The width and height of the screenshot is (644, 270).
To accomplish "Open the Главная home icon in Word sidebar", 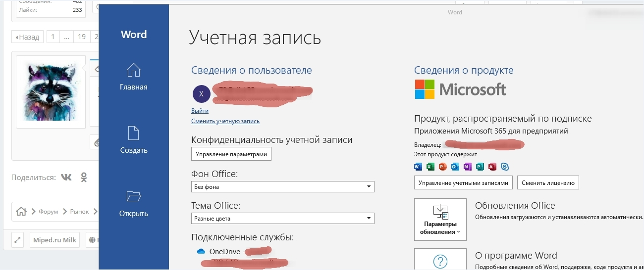I will [134, 70].
